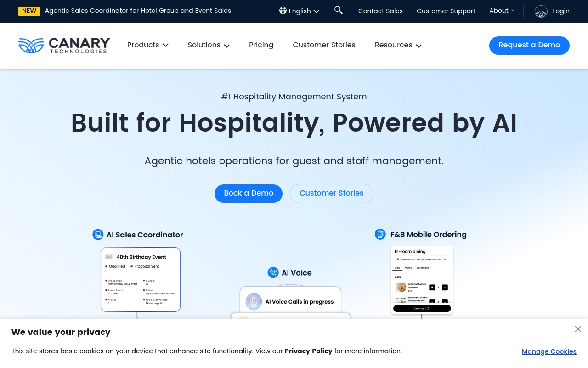Click the Canary Technologies logo
This screenshot has height=368, width=588.
tap(64, 46)
